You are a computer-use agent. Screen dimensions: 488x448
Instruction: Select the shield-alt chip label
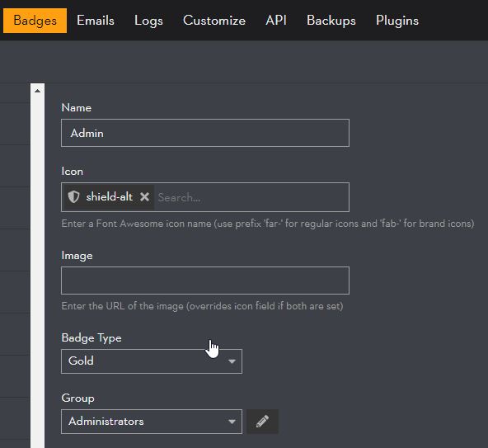point(110,197)
